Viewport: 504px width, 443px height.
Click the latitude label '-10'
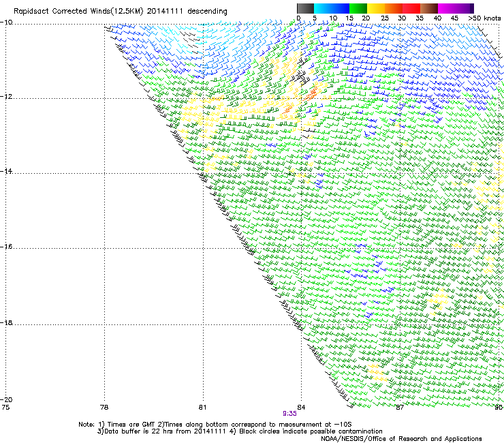6,22
